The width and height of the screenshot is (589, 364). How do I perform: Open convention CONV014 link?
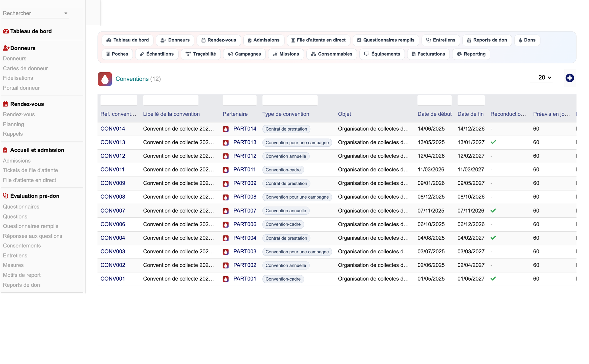113,129
